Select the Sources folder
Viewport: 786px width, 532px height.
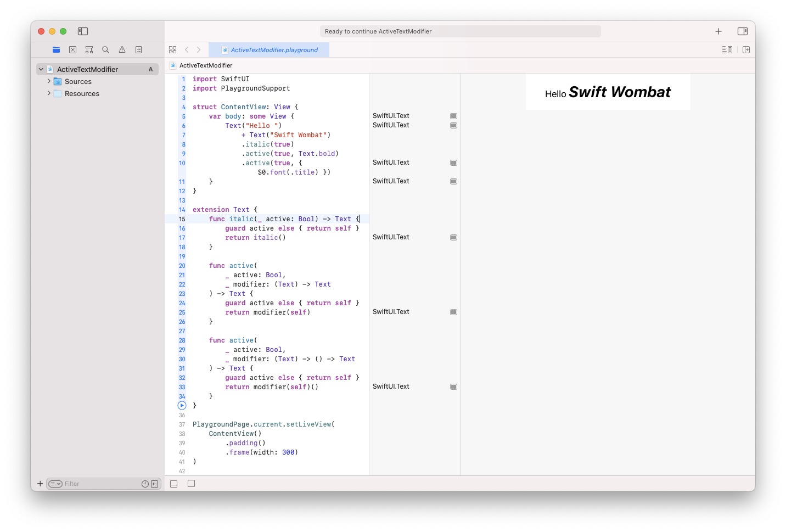click(78, 81)
